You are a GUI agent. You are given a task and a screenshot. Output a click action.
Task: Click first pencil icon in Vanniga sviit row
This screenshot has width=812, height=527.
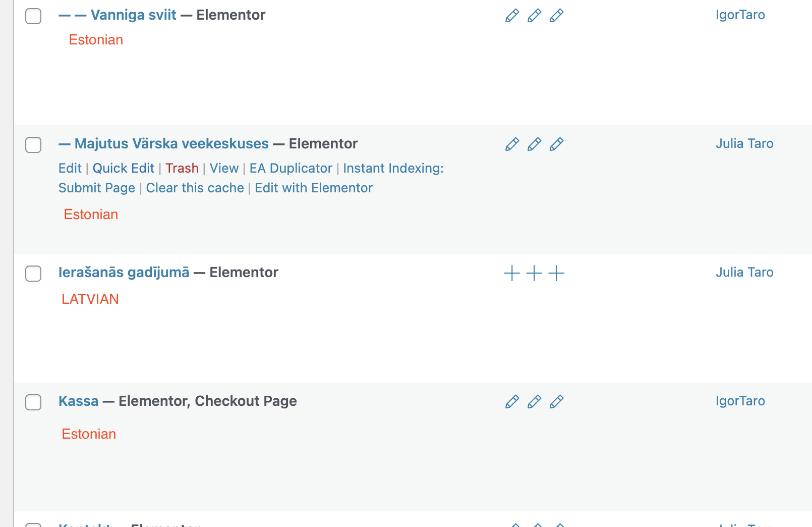click(512, 16)
